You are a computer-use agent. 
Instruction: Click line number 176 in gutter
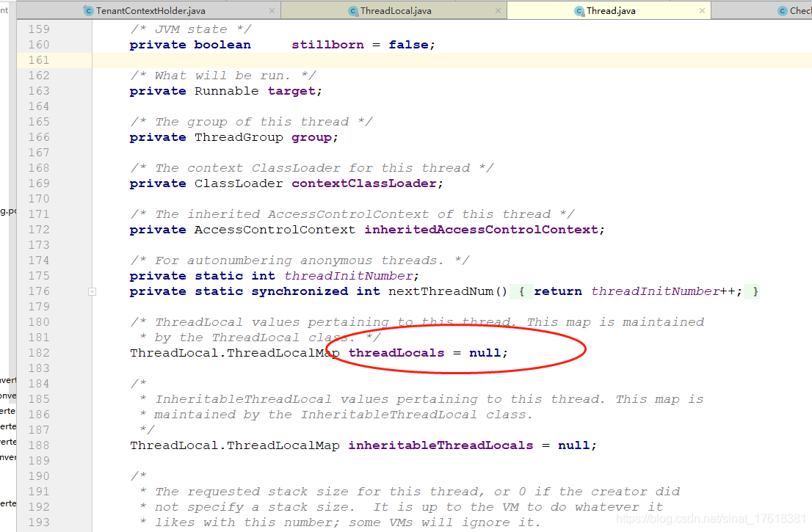[39, 291]
